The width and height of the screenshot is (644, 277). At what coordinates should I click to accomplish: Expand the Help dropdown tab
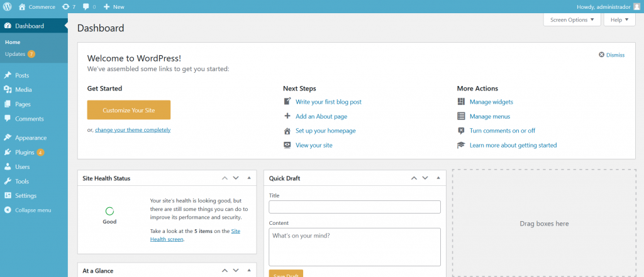pyautogui.click(x=619, y=19)
